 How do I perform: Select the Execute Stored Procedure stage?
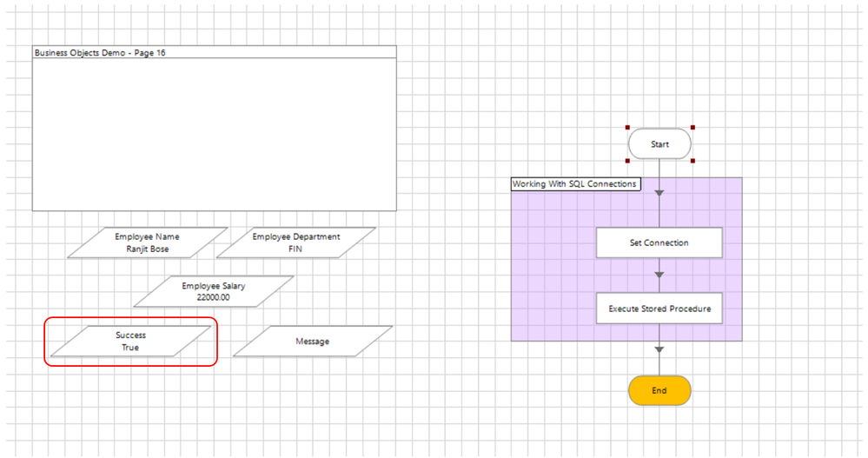[x=659, y=309]
